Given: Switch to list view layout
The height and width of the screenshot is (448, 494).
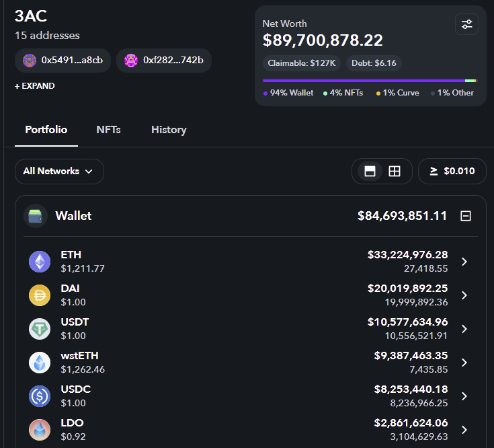Looking at the screenshot, I should 370,171.
